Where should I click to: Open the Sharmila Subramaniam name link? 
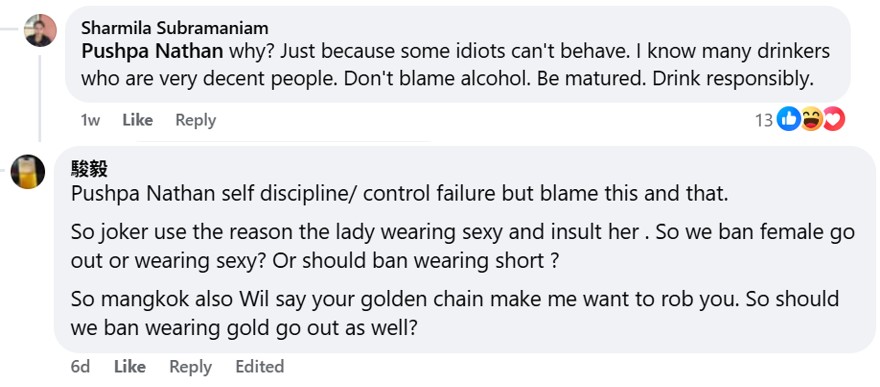point(175,27)
